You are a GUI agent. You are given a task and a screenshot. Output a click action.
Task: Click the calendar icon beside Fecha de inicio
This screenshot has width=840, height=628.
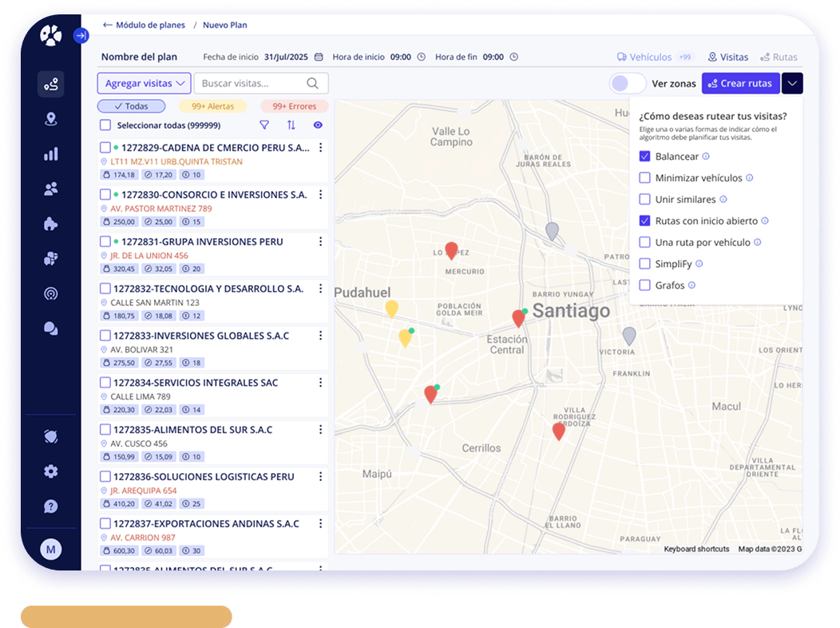(319, 57)
